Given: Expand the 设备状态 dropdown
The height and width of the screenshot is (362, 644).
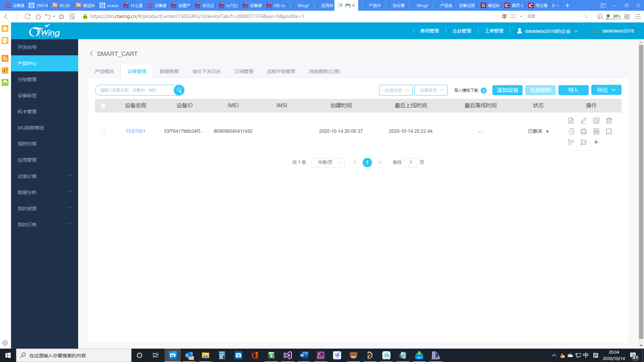Looking at the screenshot, I should click(x=431, y=90).
